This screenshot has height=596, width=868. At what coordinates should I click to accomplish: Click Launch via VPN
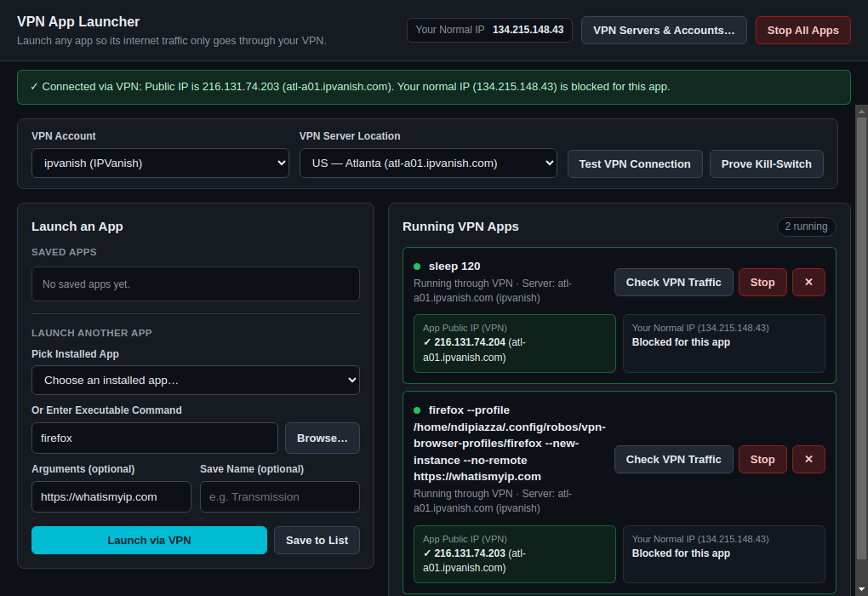pyautogui.click(x=149, y=540)
